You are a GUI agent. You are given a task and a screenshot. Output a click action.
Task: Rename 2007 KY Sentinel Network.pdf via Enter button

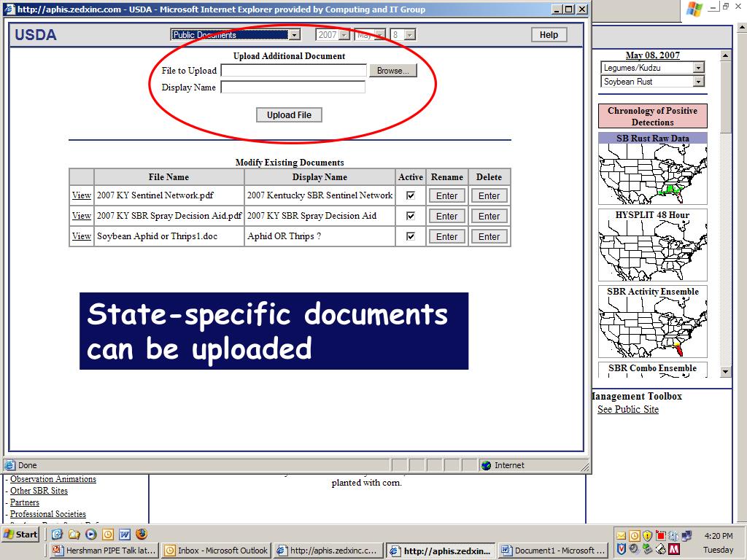(447, 195)
